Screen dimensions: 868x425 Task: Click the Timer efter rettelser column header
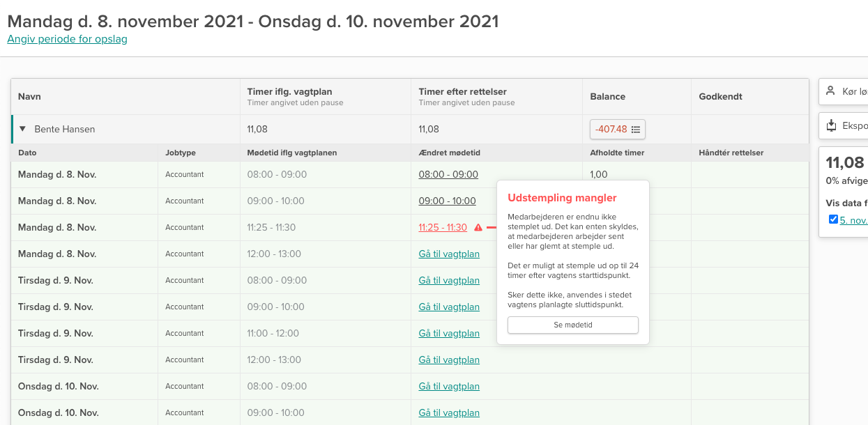(x=462, y=92)
